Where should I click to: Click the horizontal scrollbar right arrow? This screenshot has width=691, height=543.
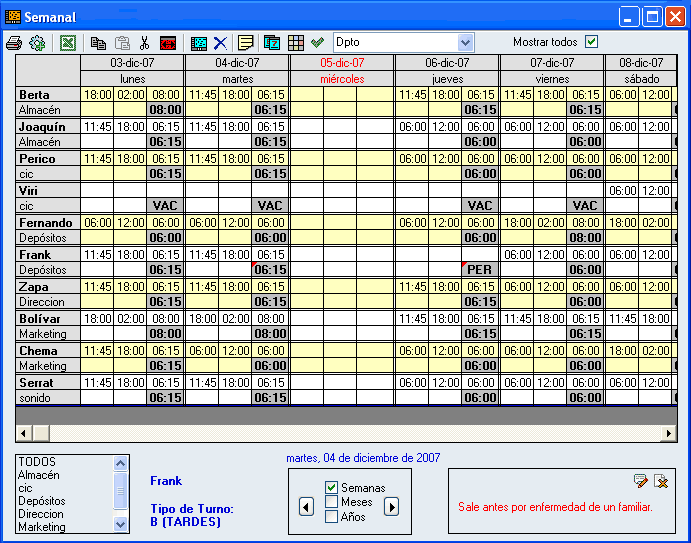tap(669, 433)
